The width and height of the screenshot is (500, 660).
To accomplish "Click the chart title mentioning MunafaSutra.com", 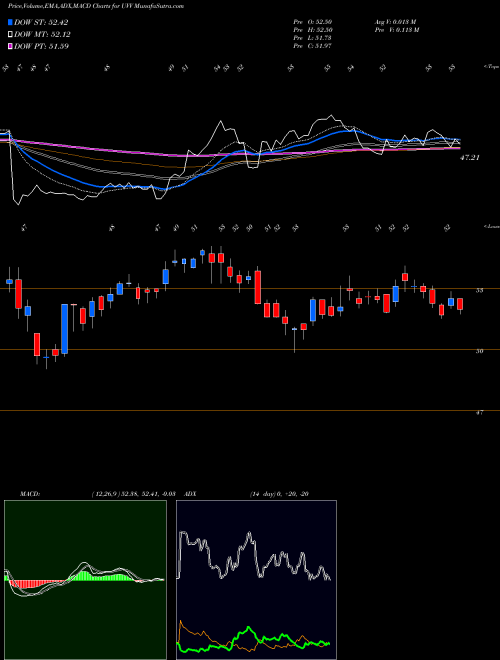I will point(96,7).
